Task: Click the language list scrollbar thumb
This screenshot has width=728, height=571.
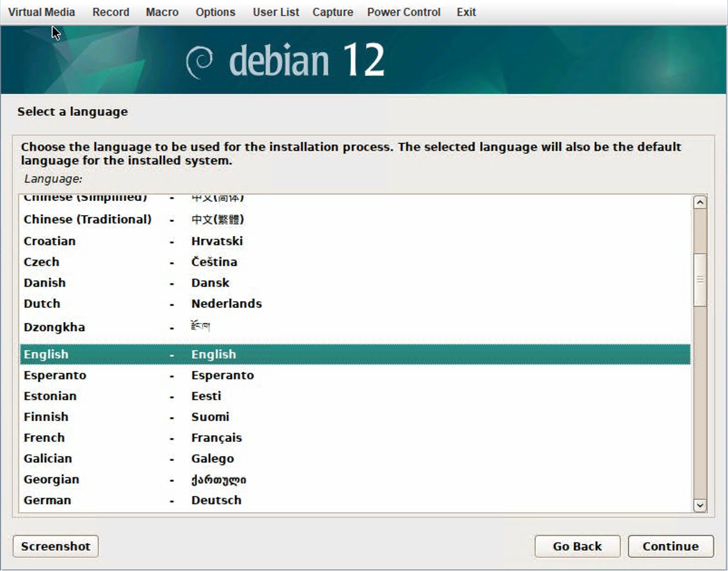Action: [x=700, y=279]
